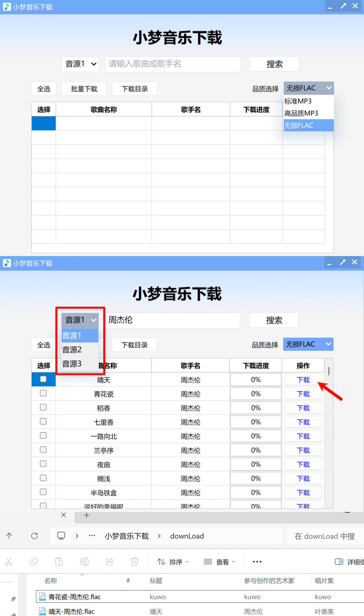The height and width of the screenshot is (616, 364).
Task: Tick the checkbox for 一路向北
Action: click(43, 436)
